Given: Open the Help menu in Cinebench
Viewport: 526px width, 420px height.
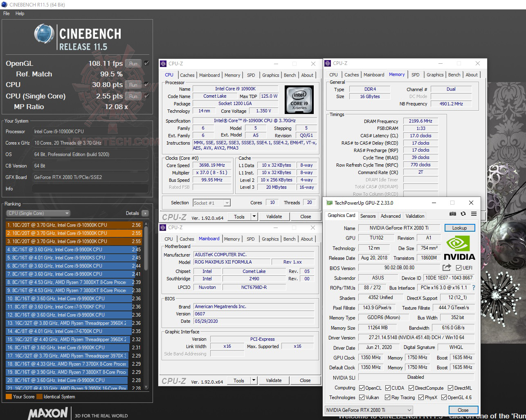Looking at the screenshot, I should [20, 13].
